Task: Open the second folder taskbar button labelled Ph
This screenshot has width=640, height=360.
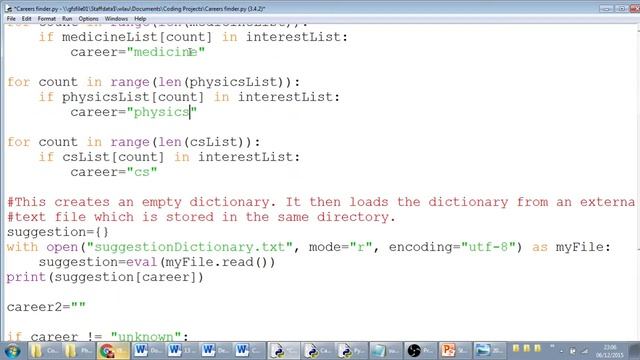Action: (78, 351)
